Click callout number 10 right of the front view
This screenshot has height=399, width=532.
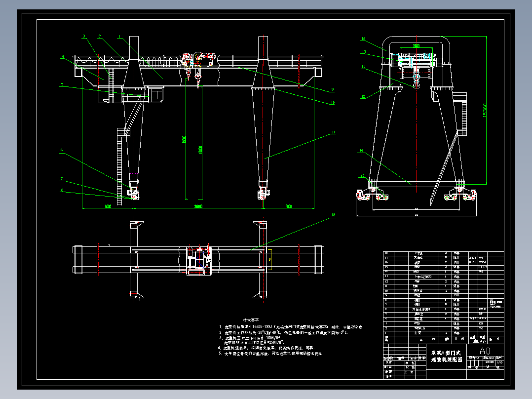pyautogui.click(x=333, y=103)
